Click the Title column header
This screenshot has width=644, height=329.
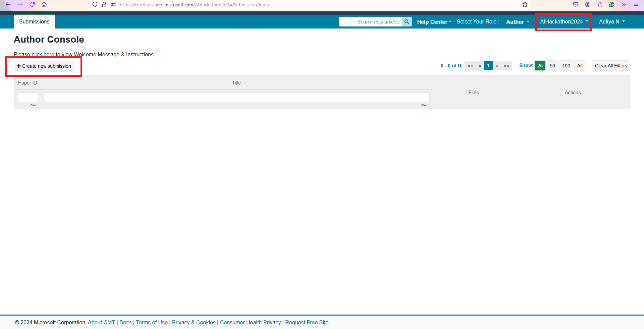tap(236, 83)
